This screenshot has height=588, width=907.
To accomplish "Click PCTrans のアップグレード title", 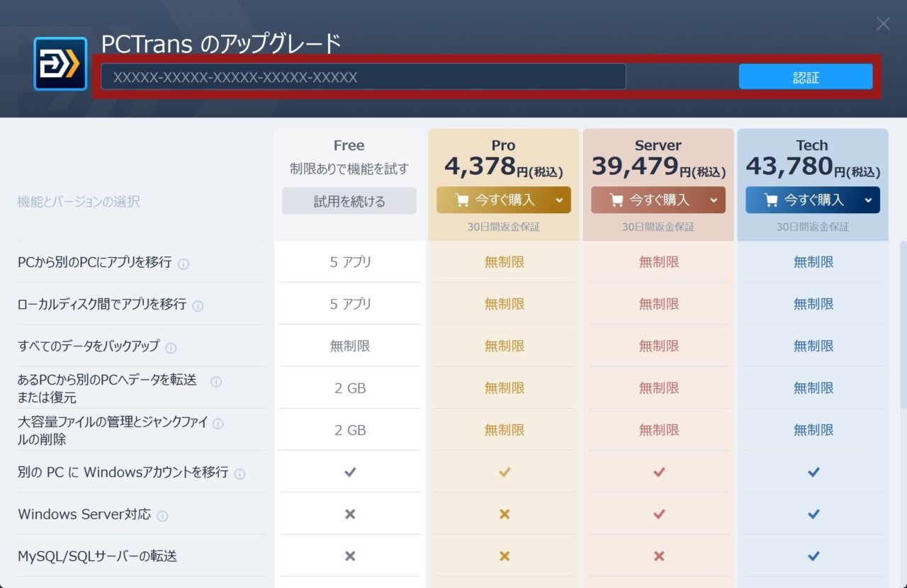I will pos(221,44).
